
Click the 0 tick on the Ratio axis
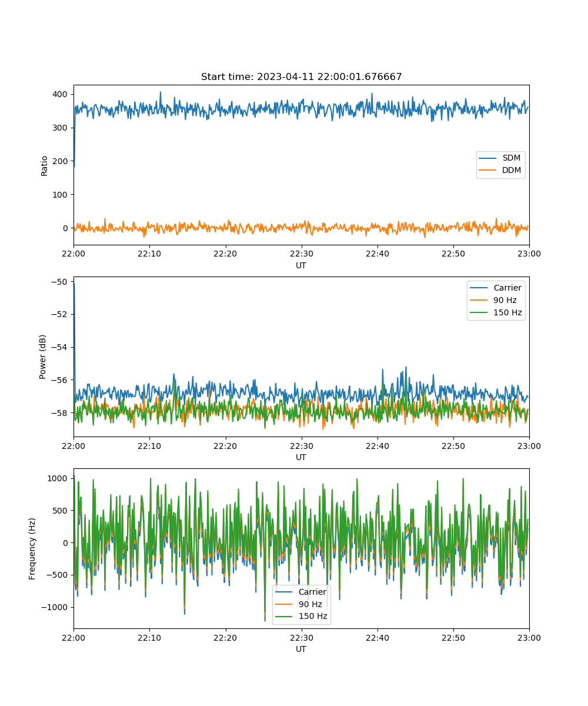(66, 228)
